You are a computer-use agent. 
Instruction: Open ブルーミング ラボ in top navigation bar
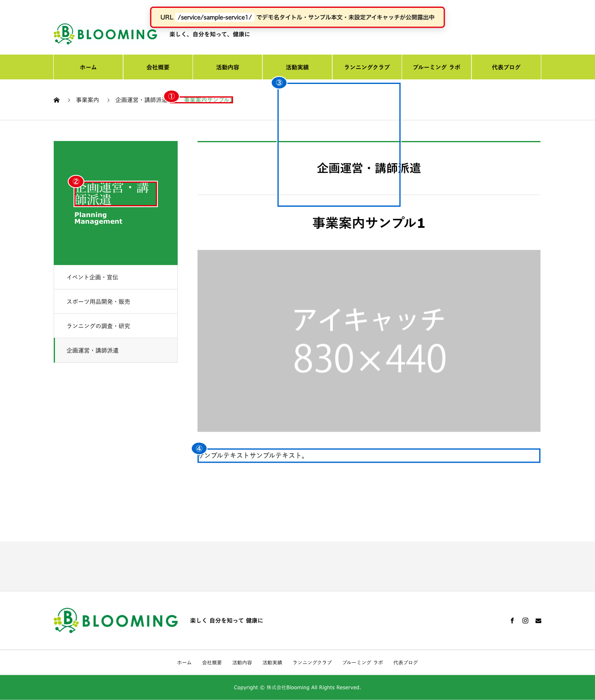pos(437,67)
